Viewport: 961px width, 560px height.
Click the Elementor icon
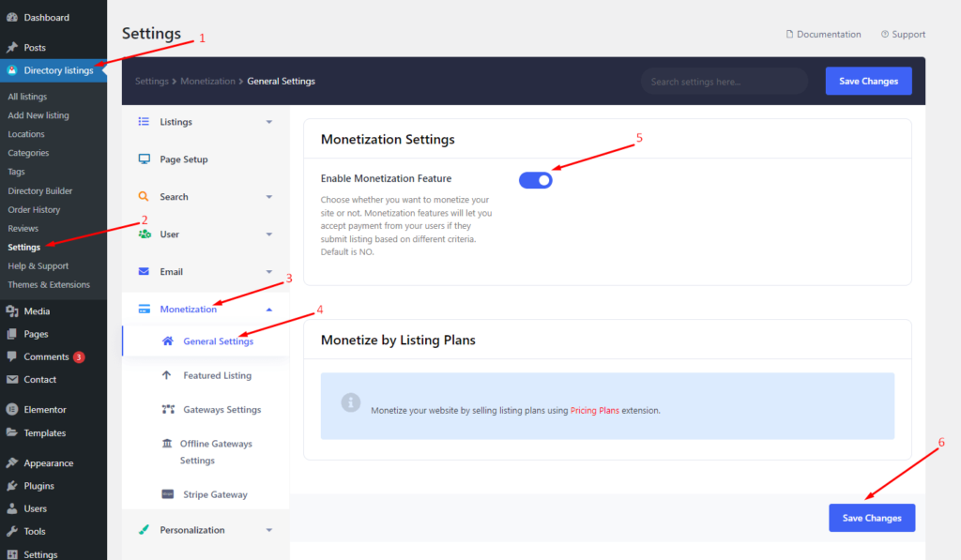pyautogui.click(x=11, y=409)
